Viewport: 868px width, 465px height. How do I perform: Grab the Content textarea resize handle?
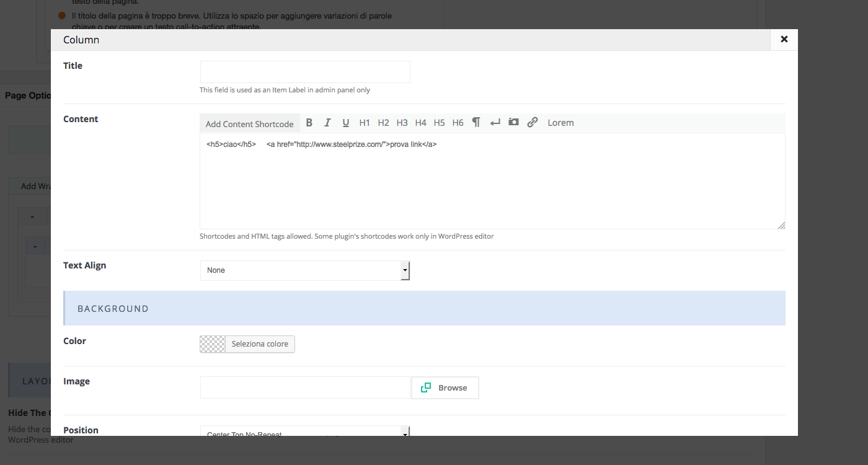781,225
